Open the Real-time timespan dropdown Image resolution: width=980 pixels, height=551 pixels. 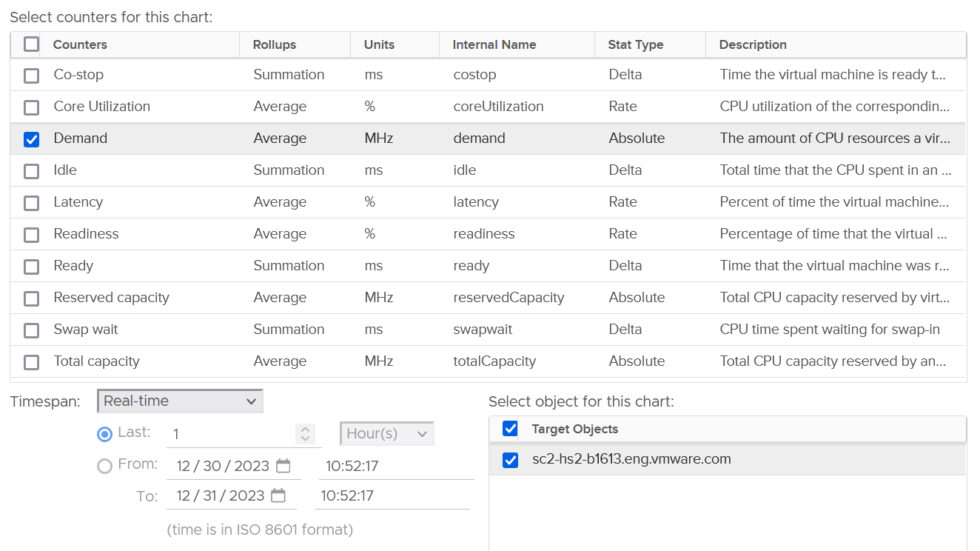click(x=180, y=401)
